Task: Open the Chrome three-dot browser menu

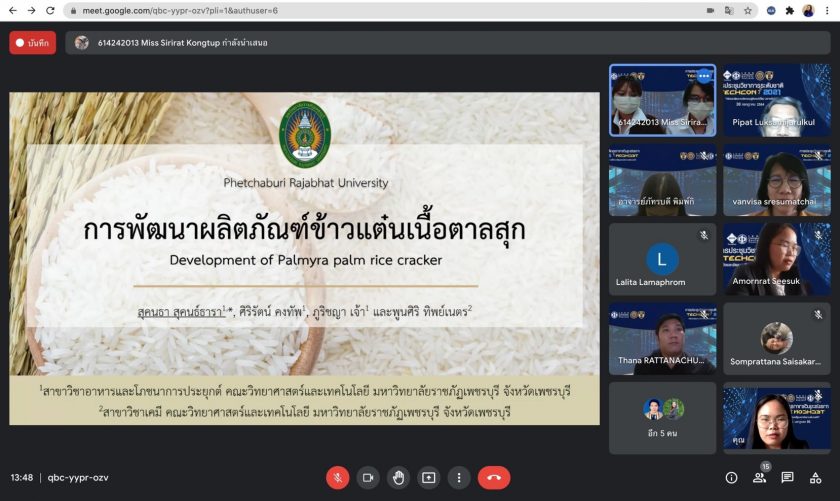Action: [827, 10]
